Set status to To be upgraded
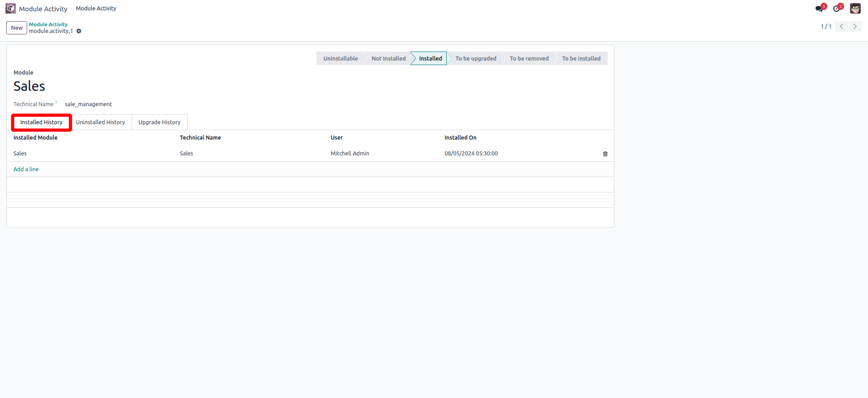 [476, 58]
